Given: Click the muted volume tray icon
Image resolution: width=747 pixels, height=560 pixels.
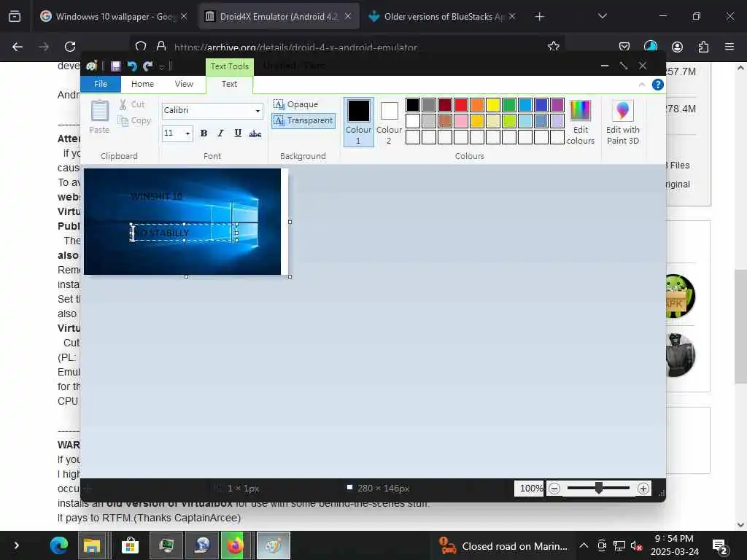Looking at the screenshot, I should [x=636, y=545].
